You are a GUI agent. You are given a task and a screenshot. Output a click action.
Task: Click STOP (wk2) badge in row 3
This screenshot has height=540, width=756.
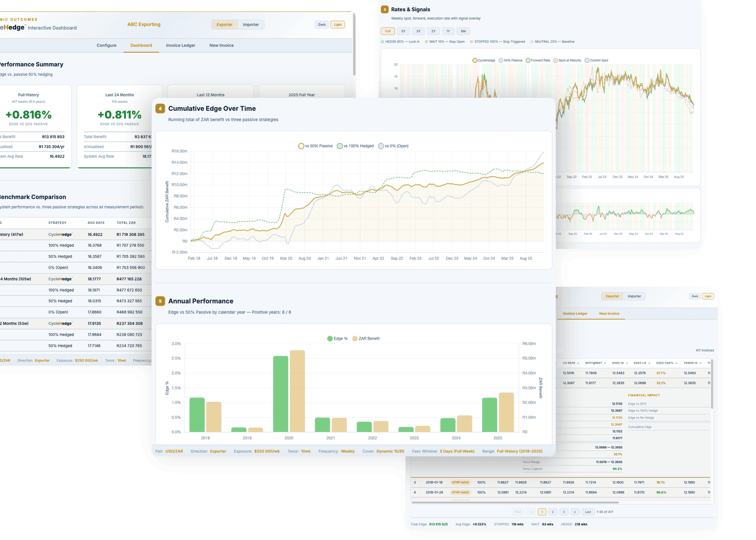point(461,482)
